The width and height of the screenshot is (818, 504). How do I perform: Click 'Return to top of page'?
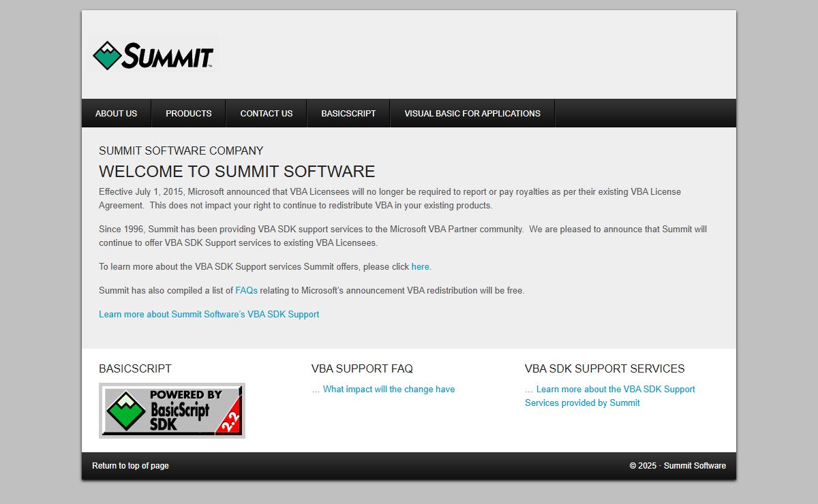130,466
